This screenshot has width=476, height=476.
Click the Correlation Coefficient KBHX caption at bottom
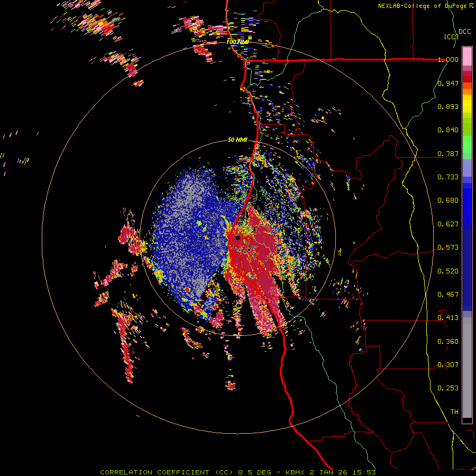(238, 472)
